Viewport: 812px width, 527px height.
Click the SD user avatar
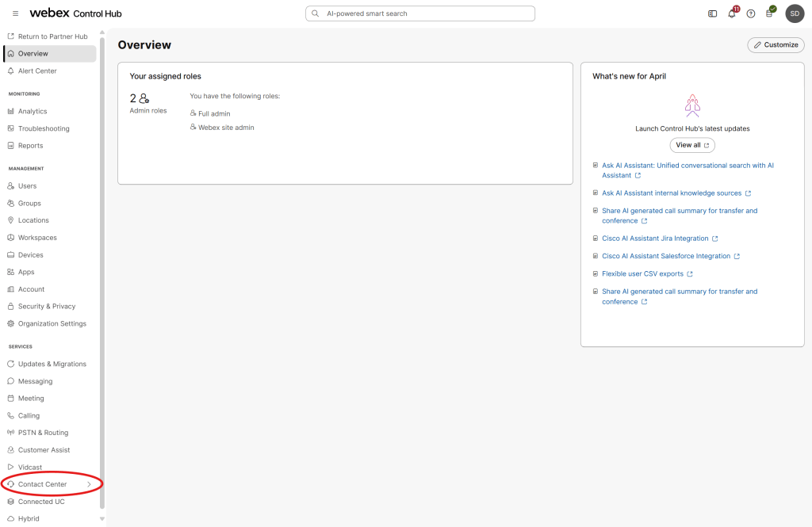[x=795, y=13]
